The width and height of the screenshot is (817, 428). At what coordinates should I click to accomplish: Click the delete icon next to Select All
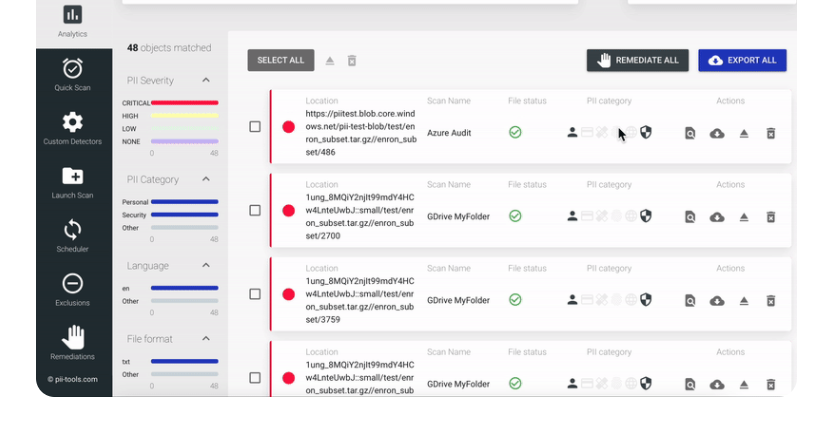[x=352, y=61]
